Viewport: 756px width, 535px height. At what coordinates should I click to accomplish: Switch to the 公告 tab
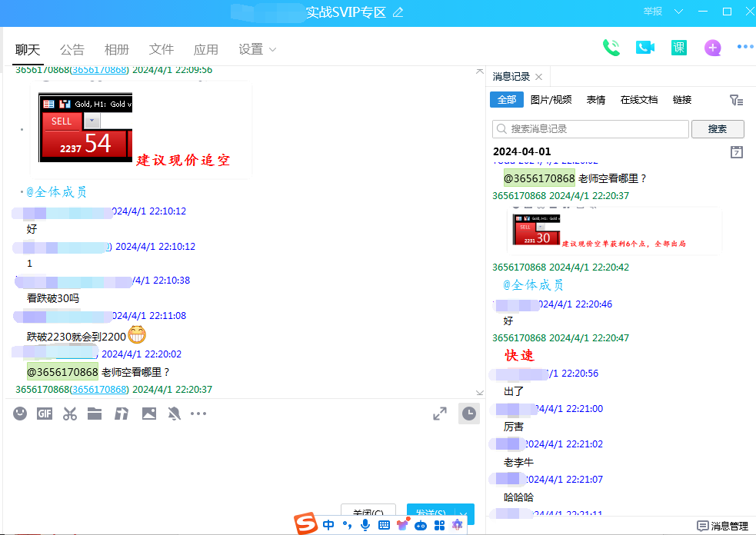coord(72,49)
